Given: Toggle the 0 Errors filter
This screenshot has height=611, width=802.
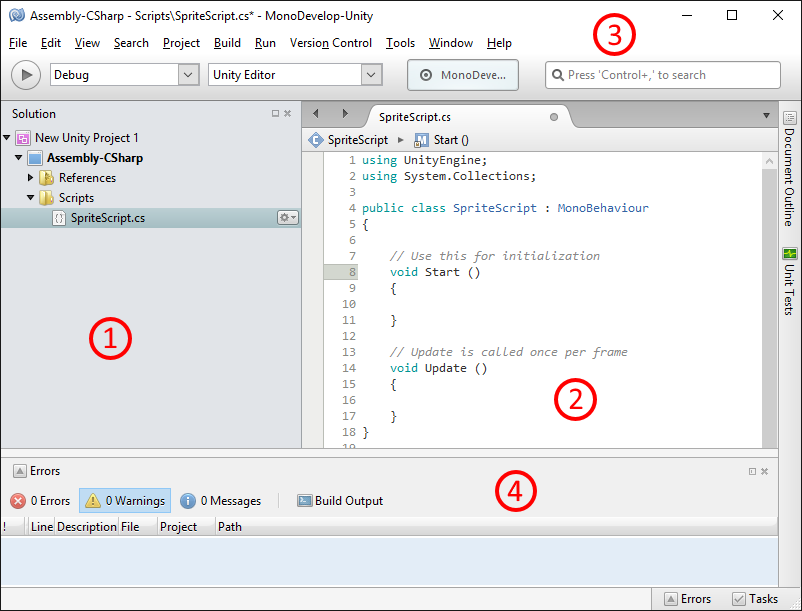Looking at the screenshot, I should (x=40, y=501).
